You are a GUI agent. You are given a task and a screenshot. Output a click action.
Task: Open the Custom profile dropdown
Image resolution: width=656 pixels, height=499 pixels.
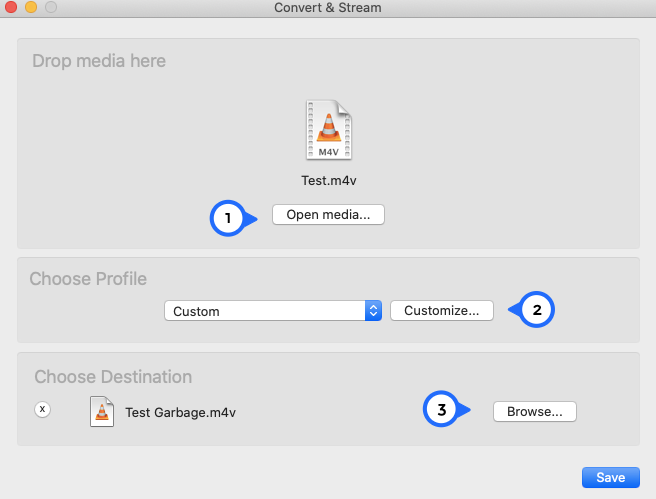pos(273,311)
